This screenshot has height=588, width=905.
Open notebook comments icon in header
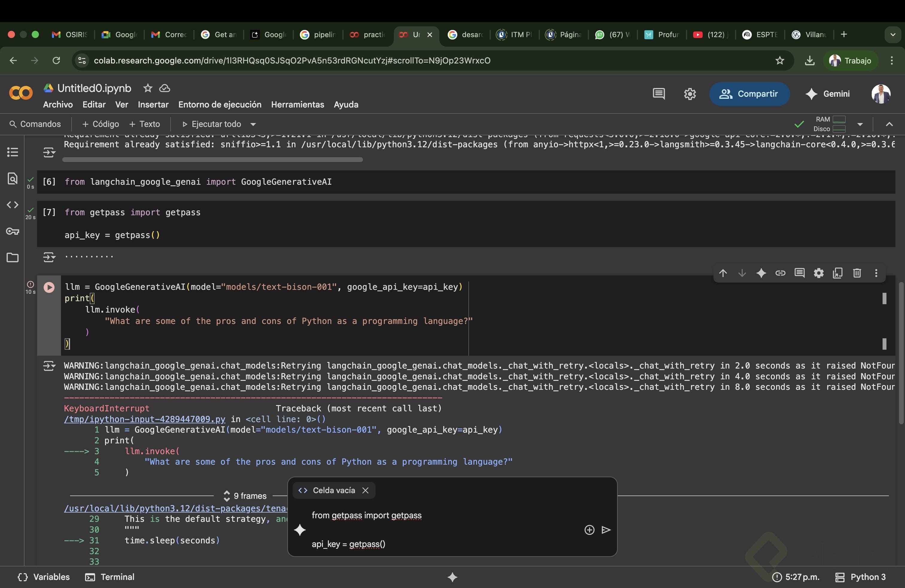[659, 94]
